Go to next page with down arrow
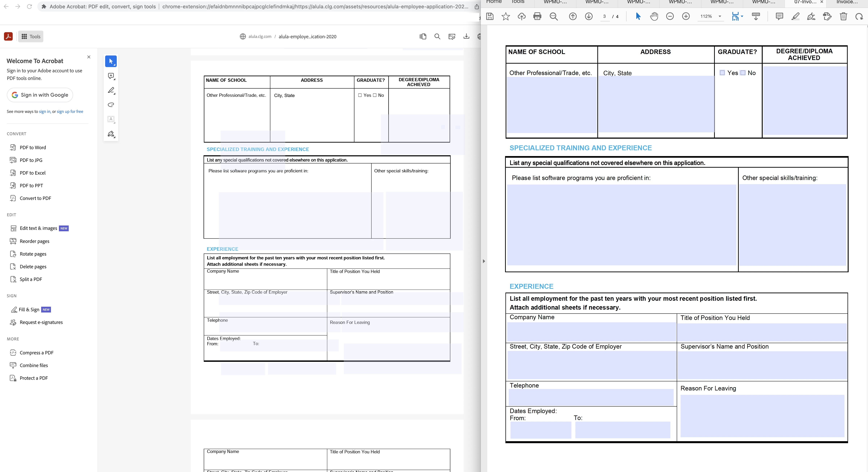 point(589,16)
